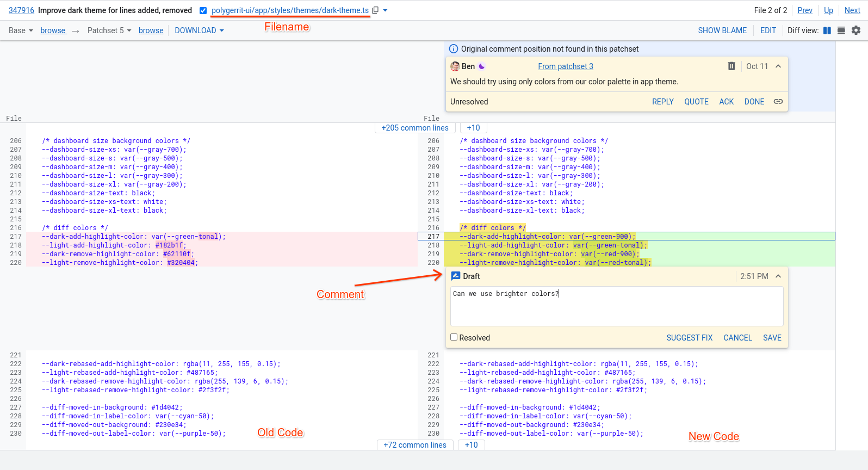The width and height of the screenshot is (868, 470).
Task: Expand +205 common lines above the diff
Action: point(415,128)
